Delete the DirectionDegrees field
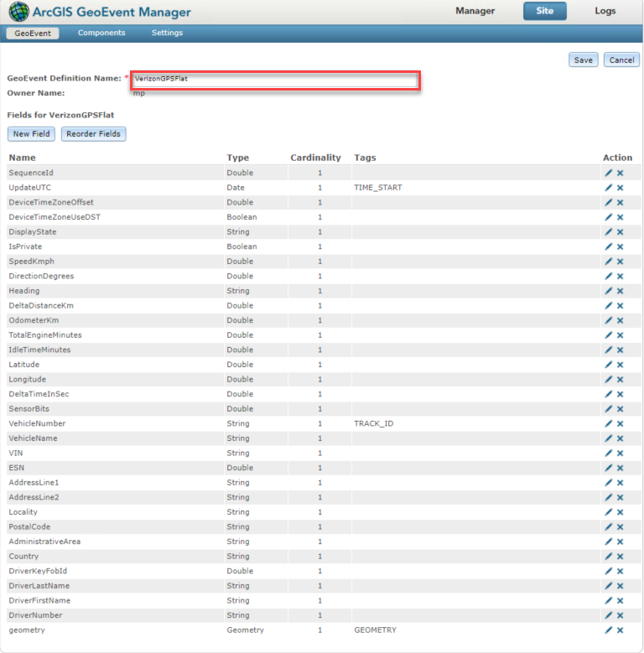Viewport: 644px width, 653px height. pyautogui.click(x=621, y=276)
